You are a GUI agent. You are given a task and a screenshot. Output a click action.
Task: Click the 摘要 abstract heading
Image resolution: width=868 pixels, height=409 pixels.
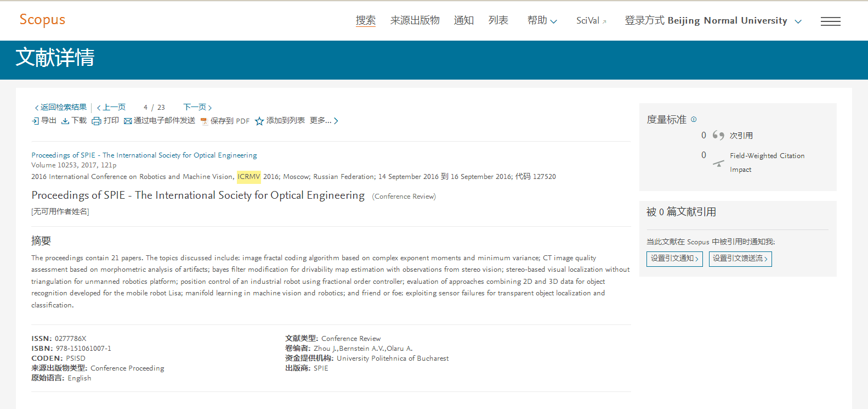[41, 240]
